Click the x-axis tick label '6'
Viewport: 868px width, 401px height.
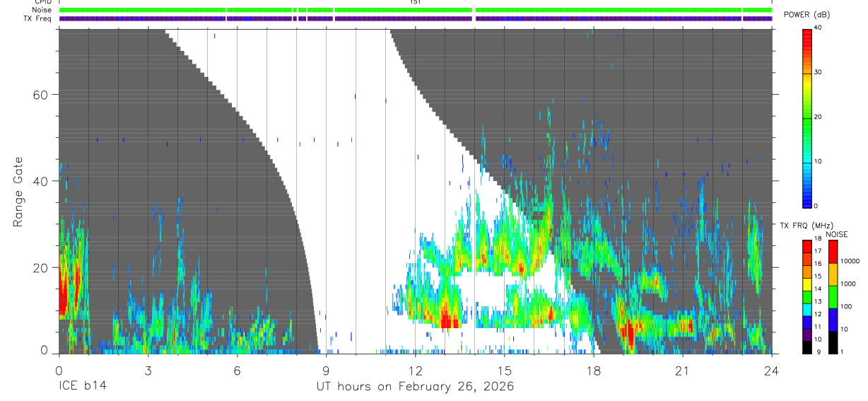coord(237,370)
